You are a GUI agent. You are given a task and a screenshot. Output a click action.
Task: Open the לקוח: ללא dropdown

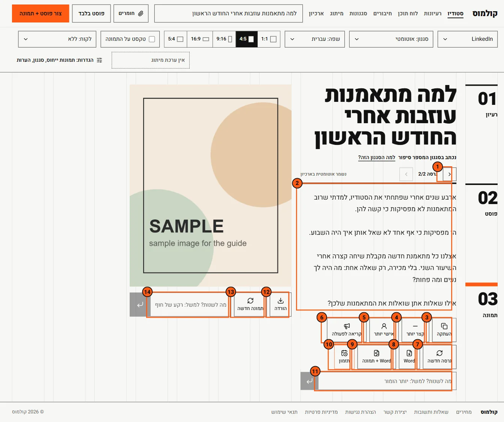click(57, 39)
